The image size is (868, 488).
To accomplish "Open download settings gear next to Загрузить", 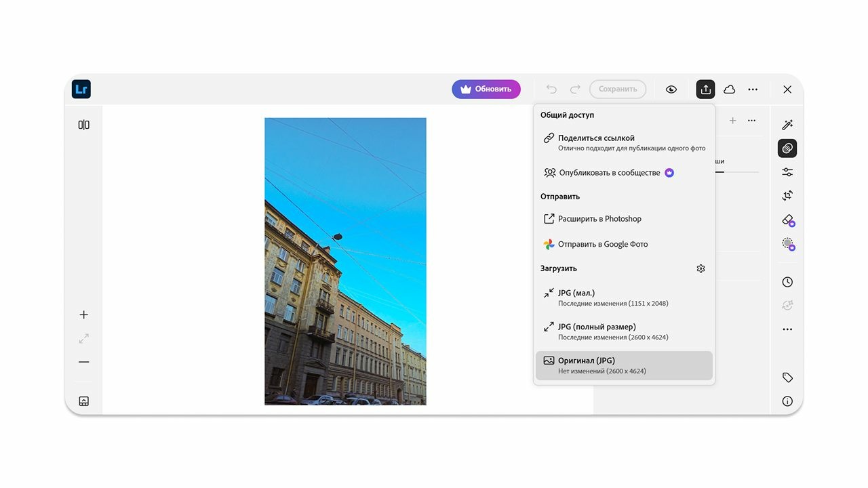I will pyautogui.click(x=701, y=268).
